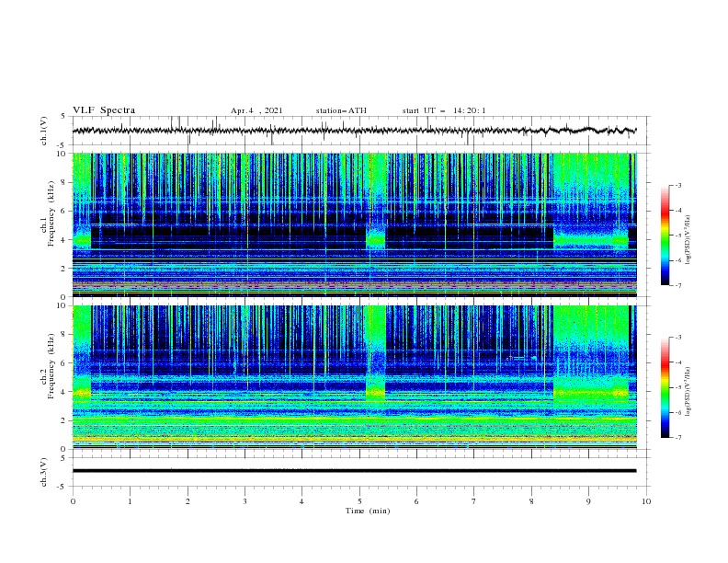Image resolution: width=728 pixels, height=563 pixels.
Task: Click time axis tick label "9"
Action: tap(588, 501)
